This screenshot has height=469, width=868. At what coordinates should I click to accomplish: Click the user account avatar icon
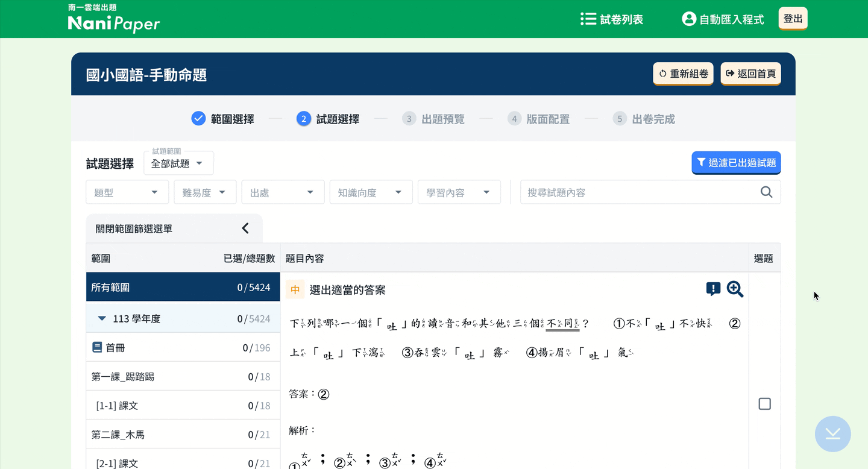(689, 19)
